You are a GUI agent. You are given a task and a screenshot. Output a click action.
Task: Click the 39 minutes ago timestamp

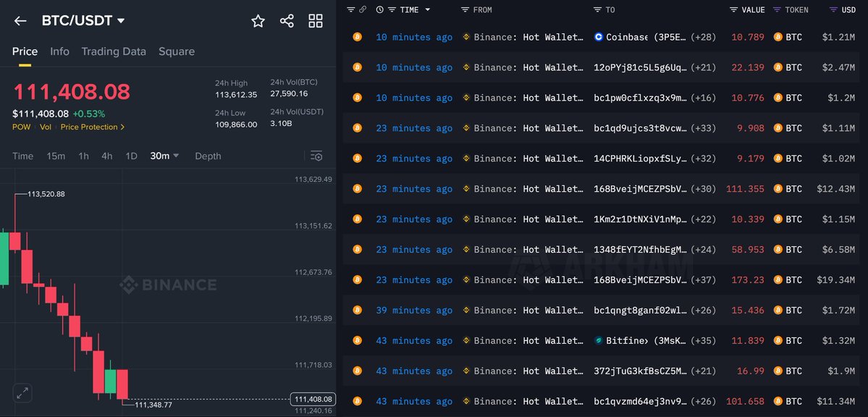click(x=414, y=310)
